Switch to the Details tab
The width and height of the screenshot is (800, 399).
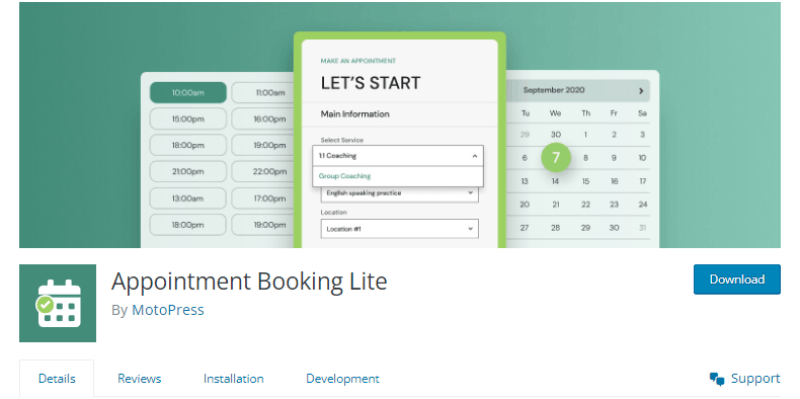point(57,379)
